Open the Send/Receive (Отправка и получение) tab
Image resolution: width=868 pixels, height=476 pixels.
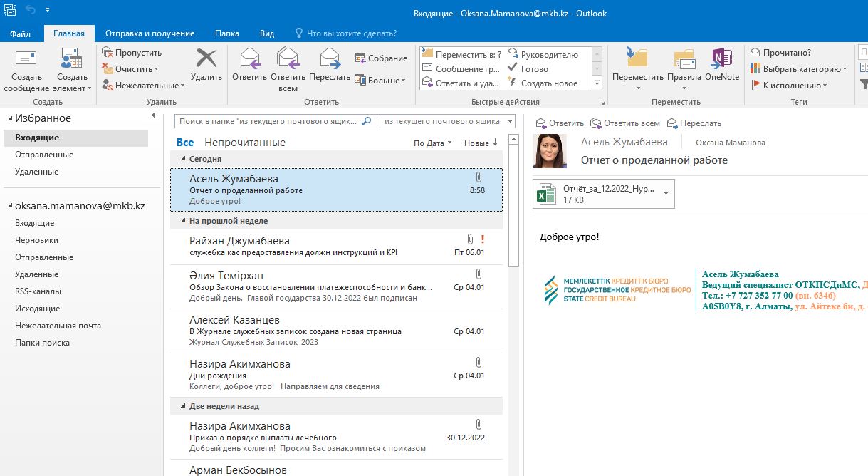150,33
